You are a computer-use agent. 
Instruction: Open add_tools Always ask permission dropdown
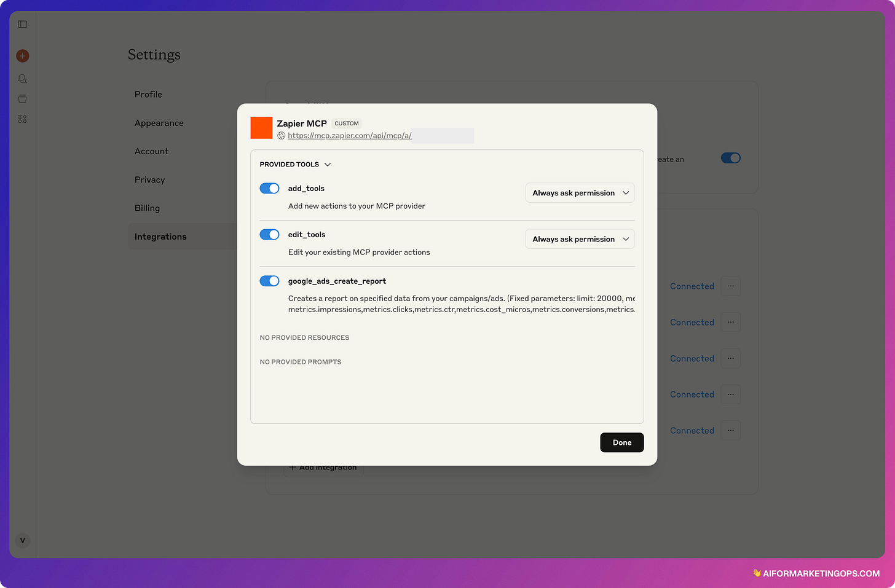(x=580, y=193)
